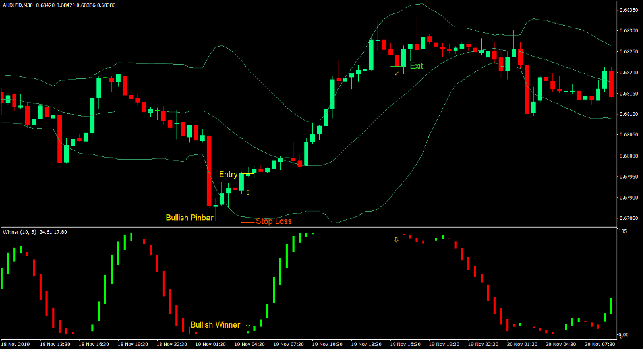644x350 pixels.
Task: Click the 19 Nov 13:30 time label
Action: point(366,344)
